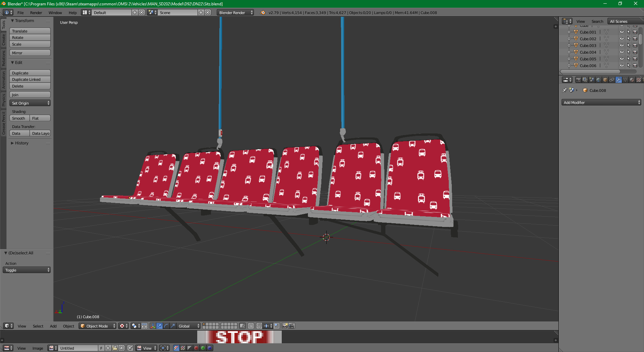This screenshot has height=352, width=644.
Task: Open the World properties tab
Action: (x=598, y=80)
